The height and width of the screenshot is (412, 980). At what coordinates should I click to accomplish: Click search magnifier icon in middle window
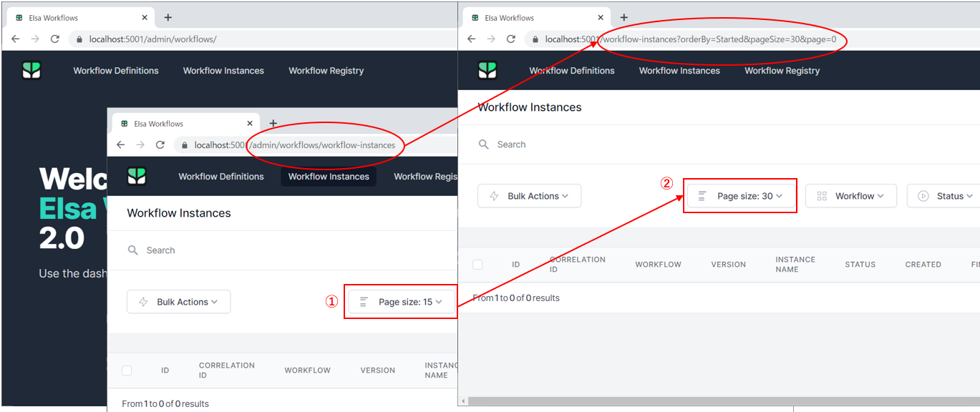[x=133, y=250]
